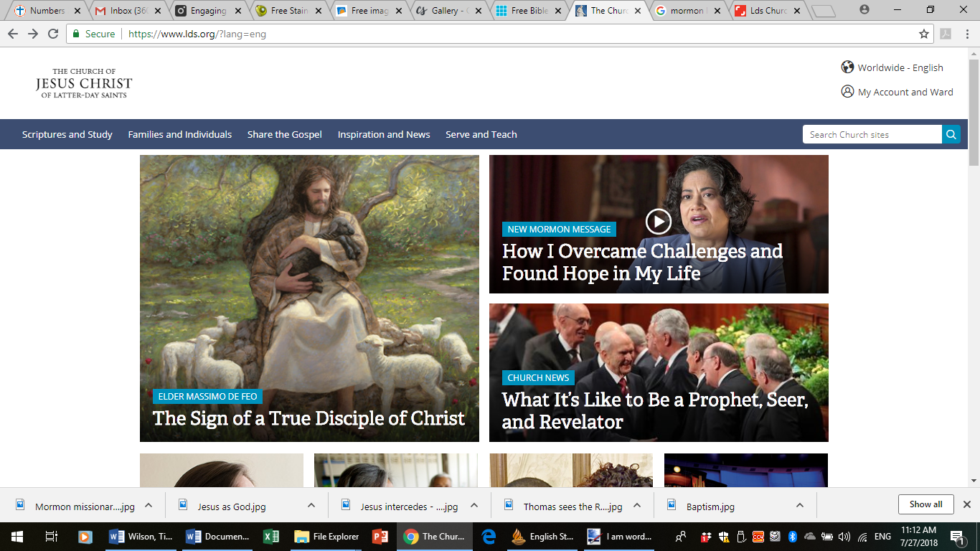Open the Chrome three-dot menu
The height and width of the screenshot is (551, 980).
pos(966,34)
